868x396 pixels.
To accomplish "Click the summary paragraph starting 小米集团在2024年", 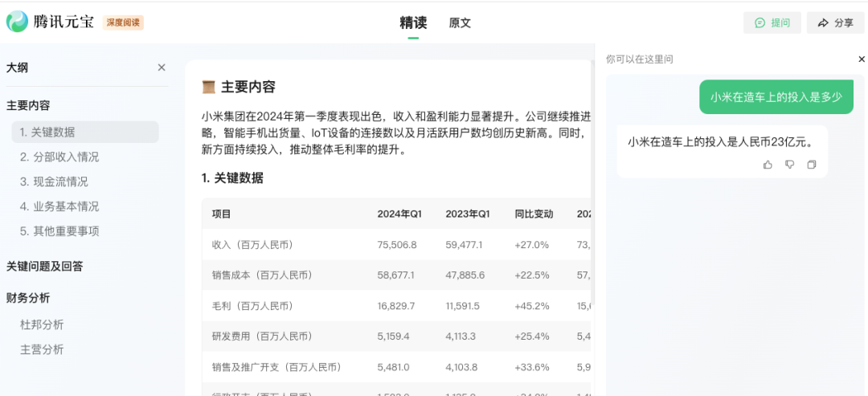I will (396, 133).
